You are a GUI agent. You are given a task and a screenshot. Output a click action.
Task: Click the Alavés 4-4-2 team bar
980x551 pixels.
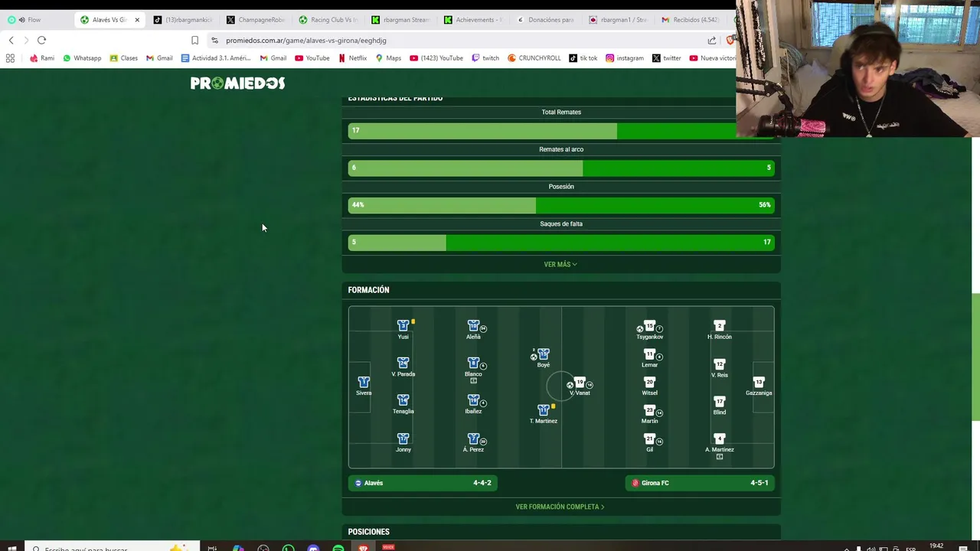point(423,483)
